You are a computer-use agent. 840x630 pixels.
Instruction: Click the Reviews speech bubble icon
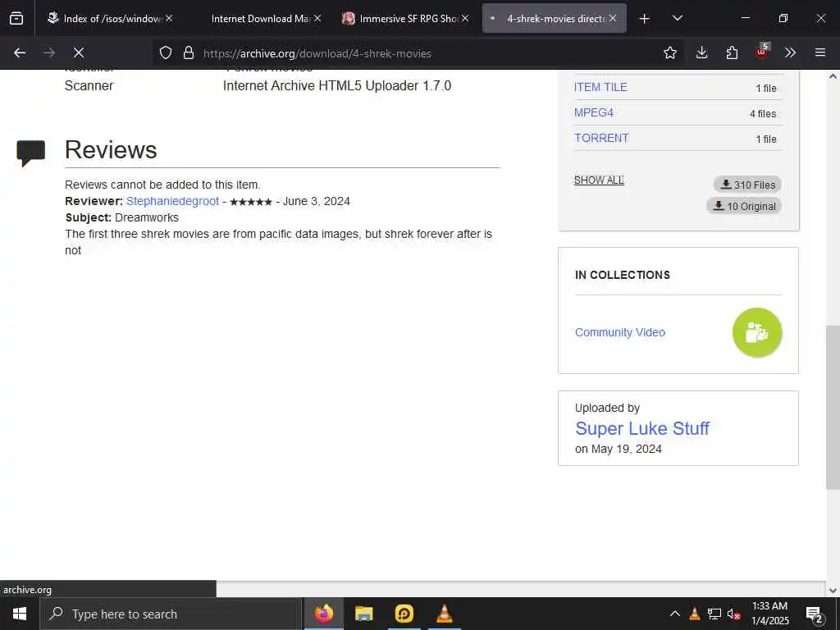click(30, 153)
